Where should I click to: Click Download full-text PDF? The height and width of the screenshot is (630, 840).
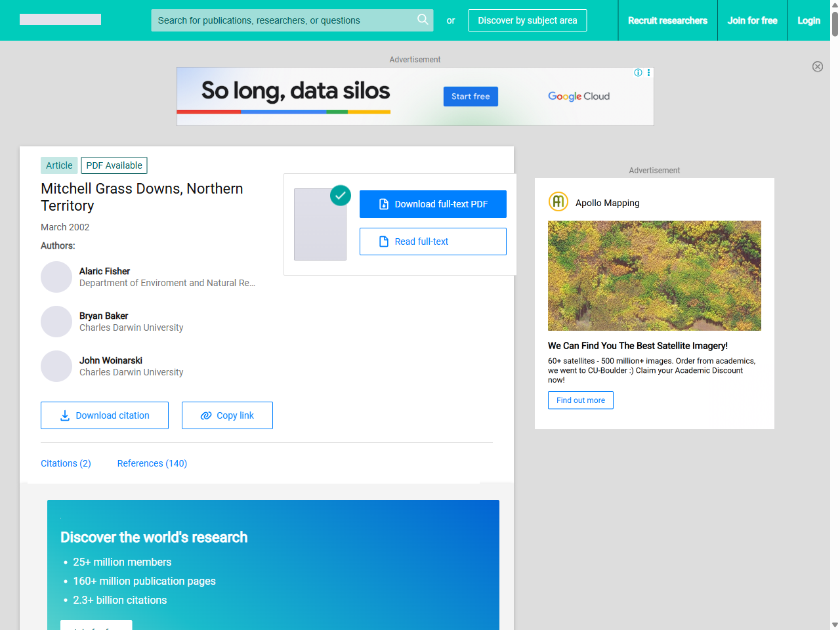(x=433, y=204)
